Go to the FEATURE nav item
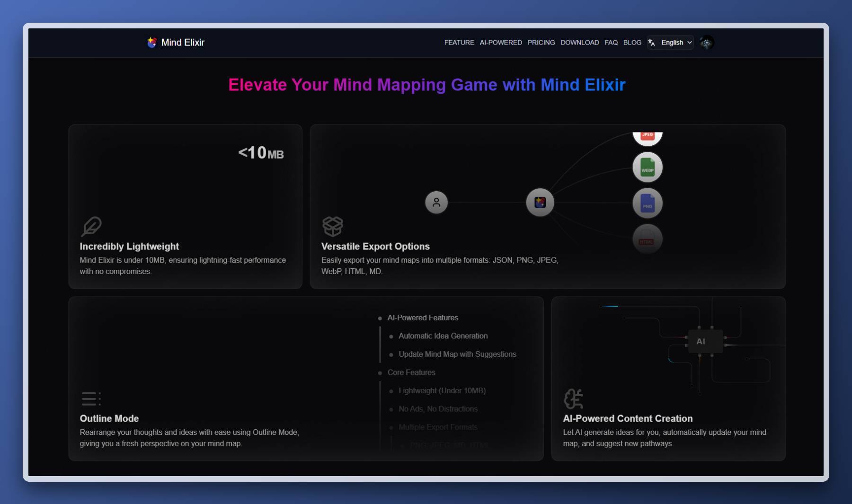This screenshot has height=504, width=852. (x=459, y=43)
